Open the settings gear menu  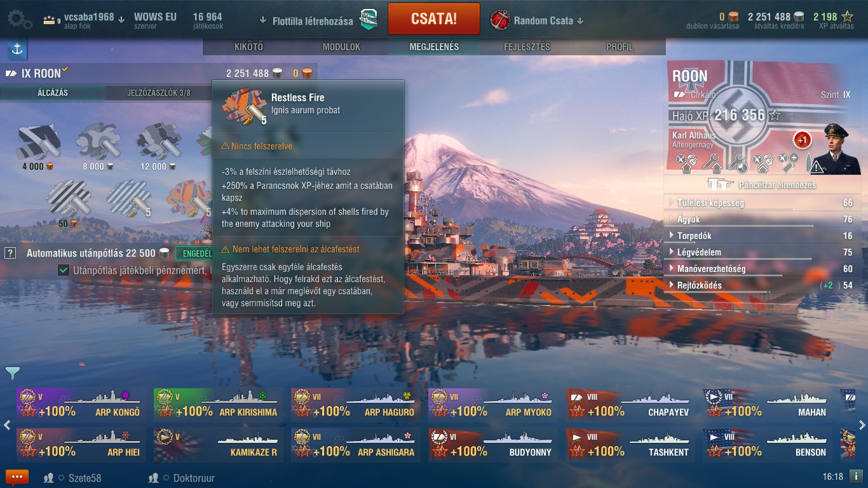tap(18, 19)
